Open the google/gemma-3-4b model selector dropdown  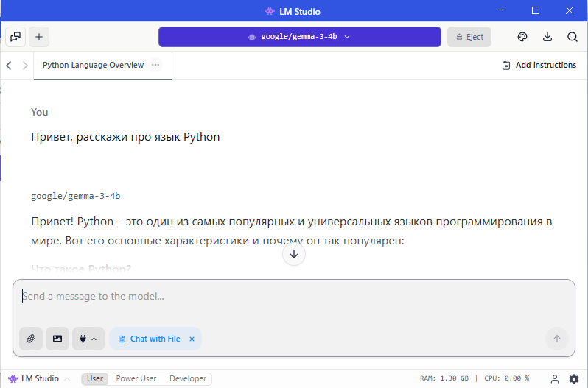coord(299,37)
